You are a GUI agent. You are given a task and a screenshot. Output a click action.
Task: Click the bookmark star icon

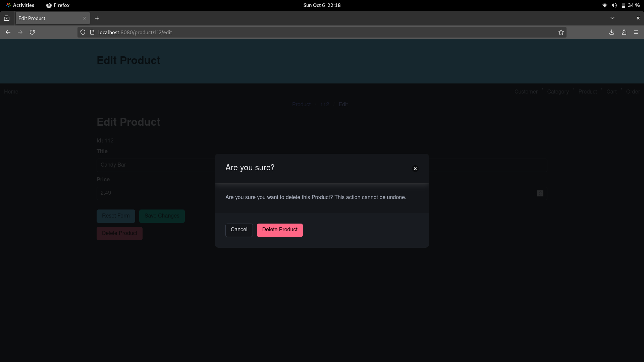(561, 32)
